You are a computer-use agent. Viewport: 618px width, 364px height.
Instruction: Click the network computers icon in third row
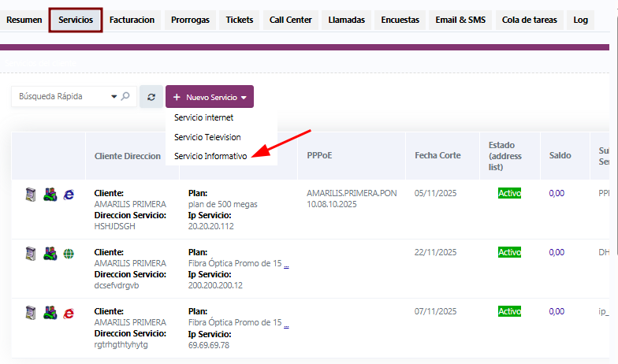[50, 313]
